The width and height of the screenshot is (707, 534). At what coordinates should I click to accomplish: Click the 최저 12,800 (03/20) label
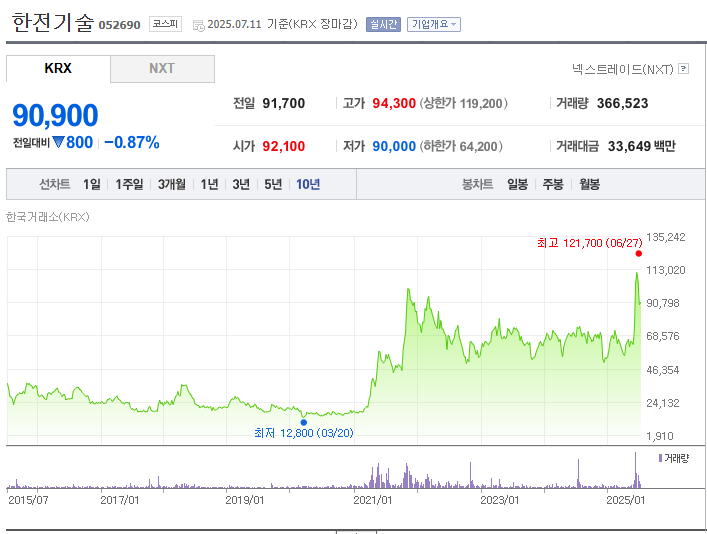point(304,433)
